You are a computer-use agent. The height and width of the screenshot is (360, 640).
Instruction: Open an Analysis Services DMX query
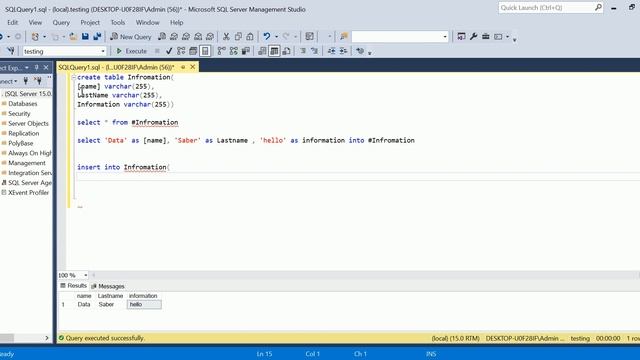186,37
